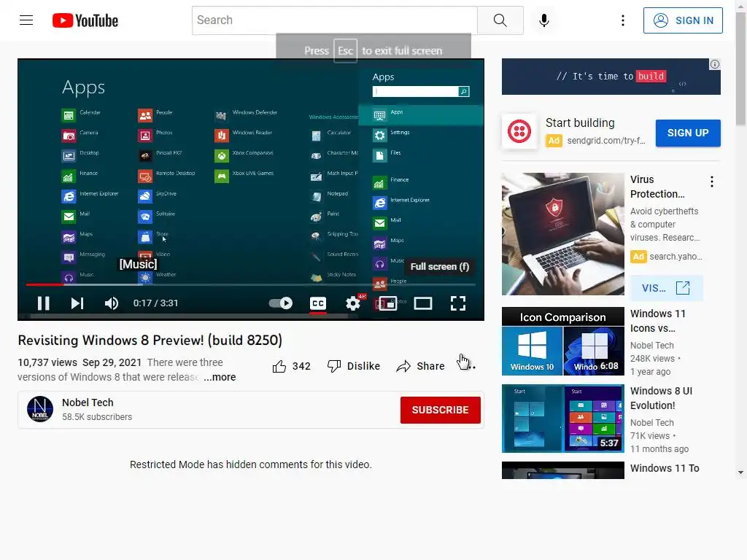The image size is (747, 560).
Task: Pause the video with the pause button
Action: (43, 303)
